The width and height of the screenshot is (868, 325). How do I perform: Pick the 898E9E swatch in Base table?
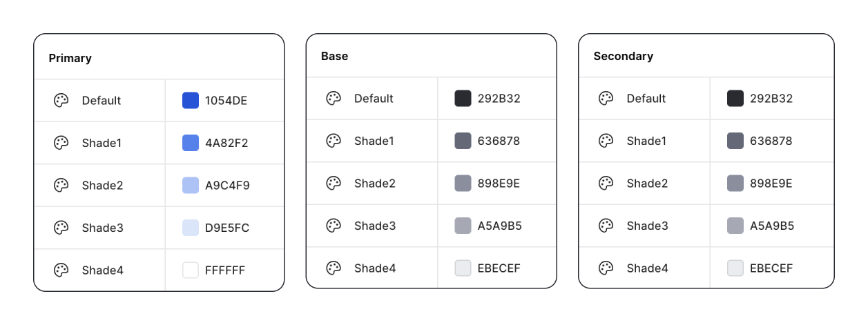point(463,184)
